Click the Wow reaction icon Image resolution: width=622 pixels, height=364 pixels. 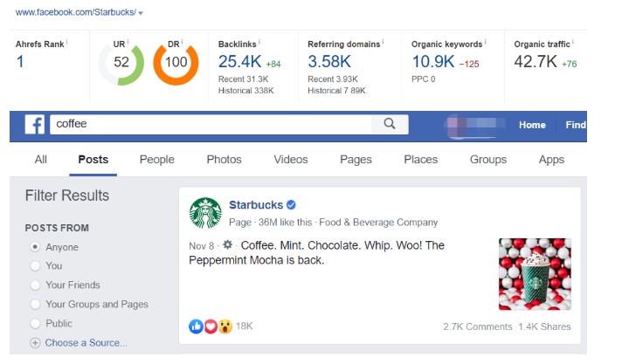(x=225, y=326)
